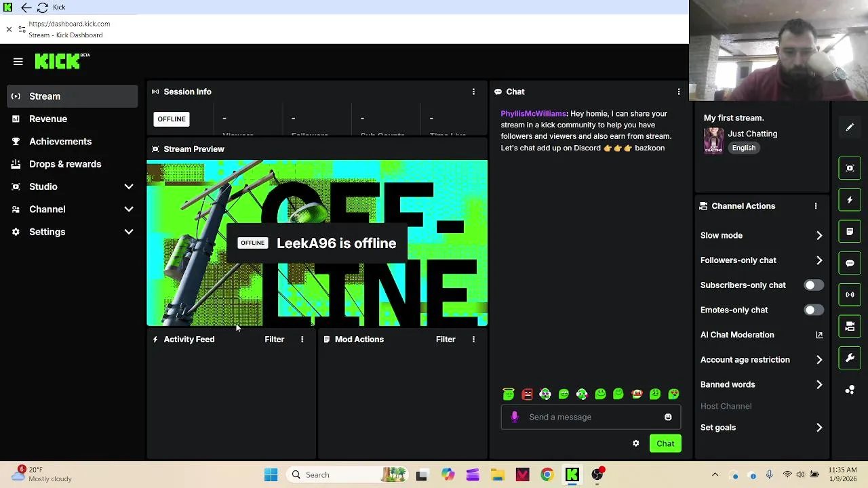868x488 pixels.
Task: Click the weather widget Mostly cloudy
Action: click(x=42, y=474)
